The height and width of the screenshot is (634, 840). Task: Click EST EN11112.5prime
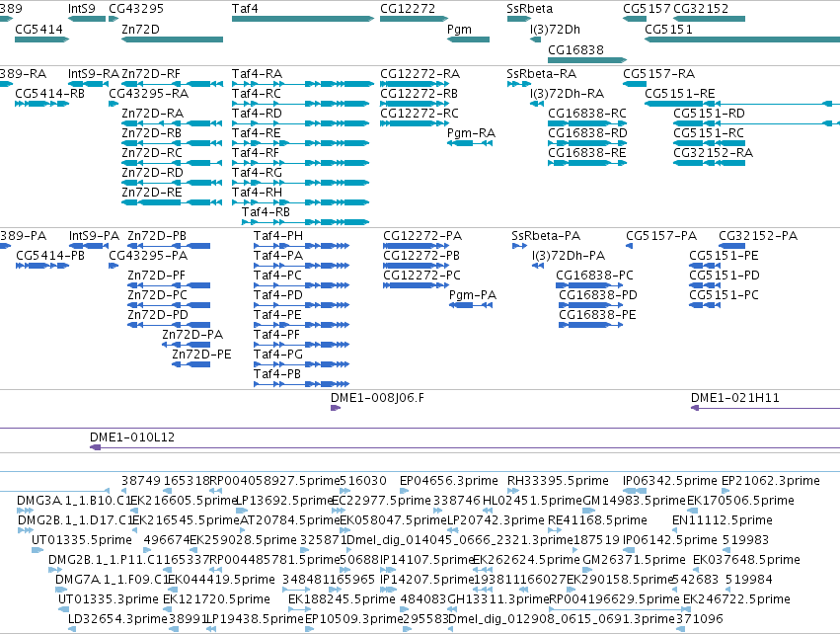coord(723,520)
